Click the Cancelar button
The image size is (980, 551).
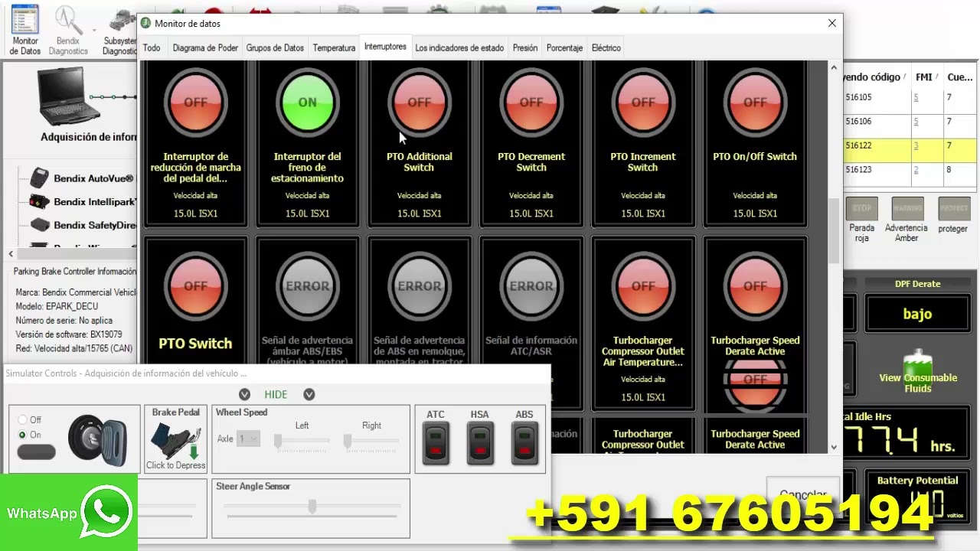coord(803,494)
